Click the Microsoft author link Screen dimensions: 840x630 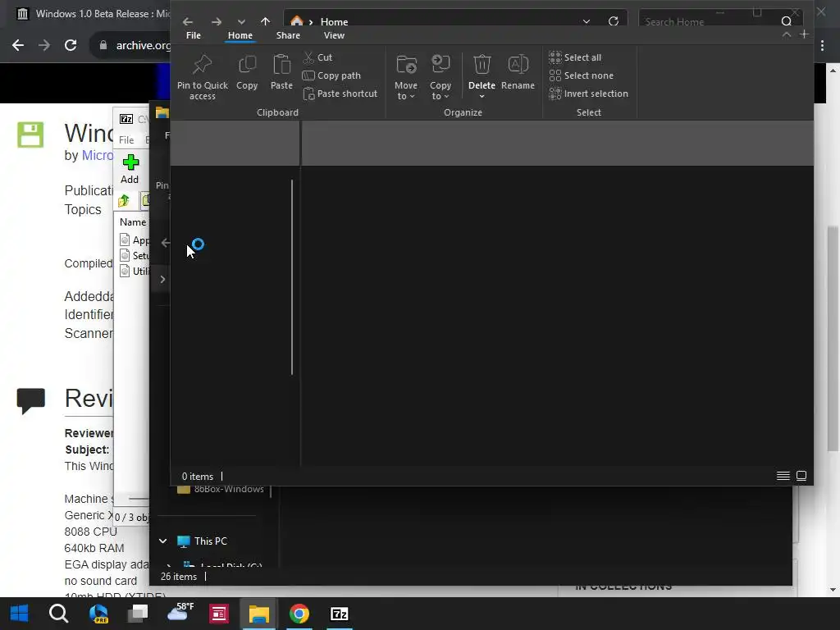(97, 155)
